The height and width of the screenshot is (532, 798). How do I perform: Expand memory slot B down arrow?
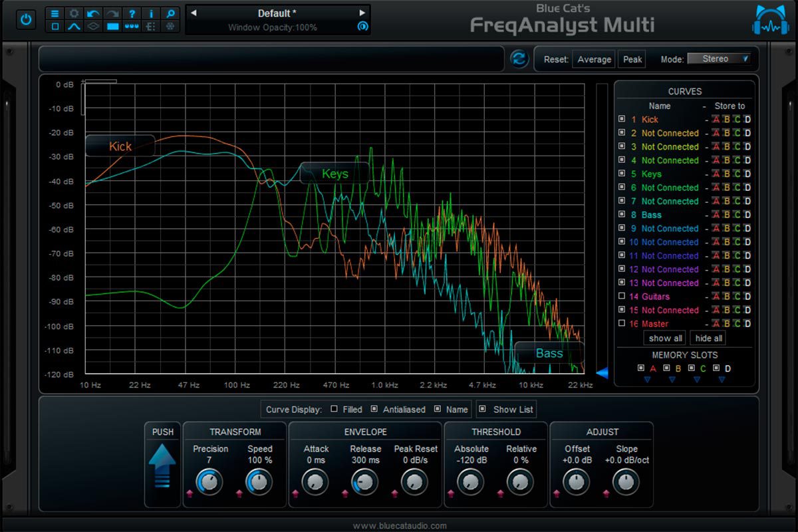click(672, 380)
